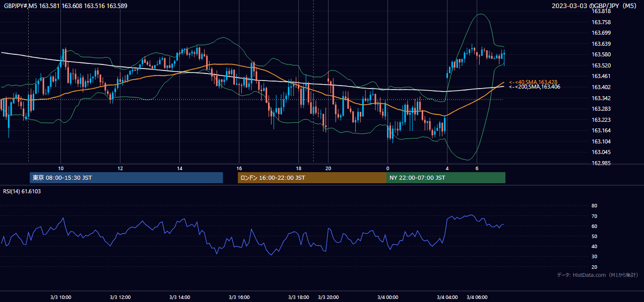Viewport: 644px width, 302px height.
Task: Click hour label 14 on price chart axis
Action: click(x=179, y=168)
